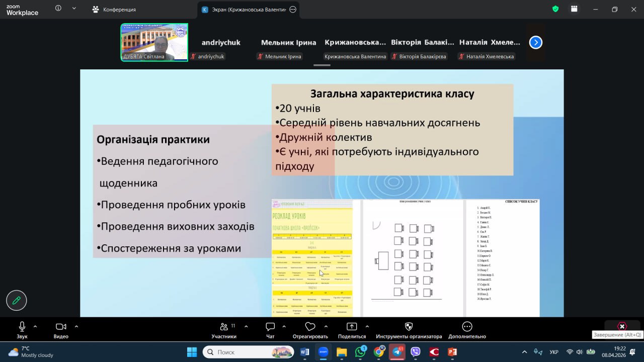Image resolution: width=644 pixels, height=362 pixels.
Task: Open the annotation pencil tool
Action: pos(16,301)
